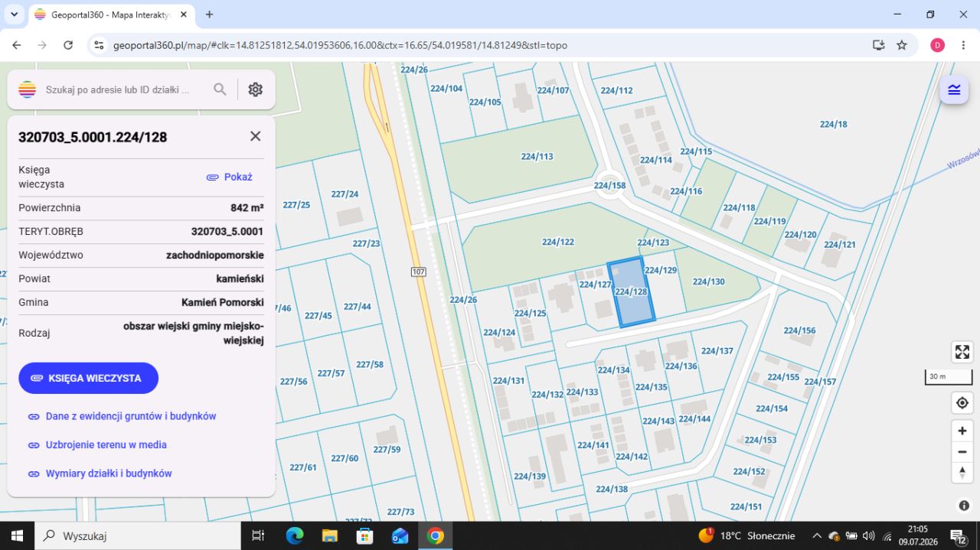Zoom in the map
Viewport: 980px width, 550px height.
[x=962, y=431]
